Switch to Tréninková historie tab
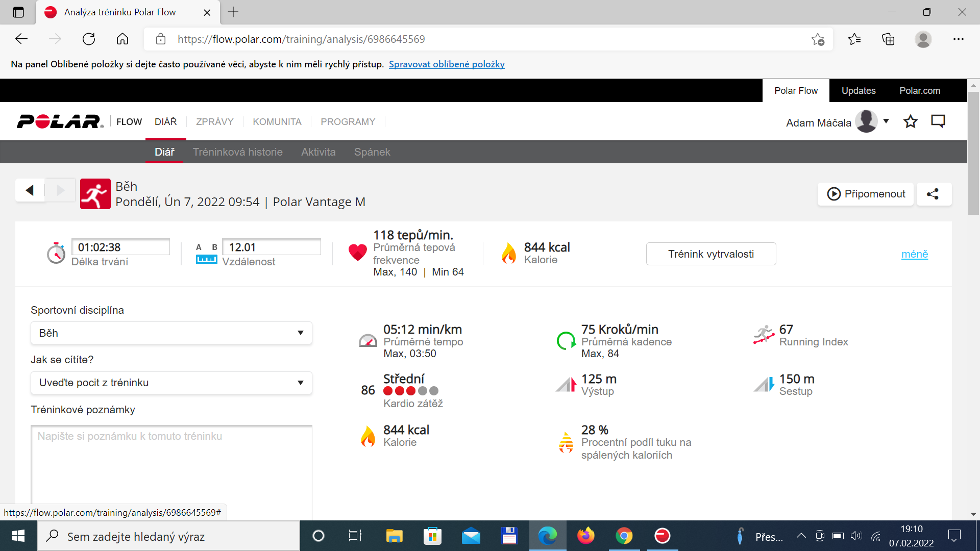Viewport: 980px width, 551px height. click(x=238, y=152)
